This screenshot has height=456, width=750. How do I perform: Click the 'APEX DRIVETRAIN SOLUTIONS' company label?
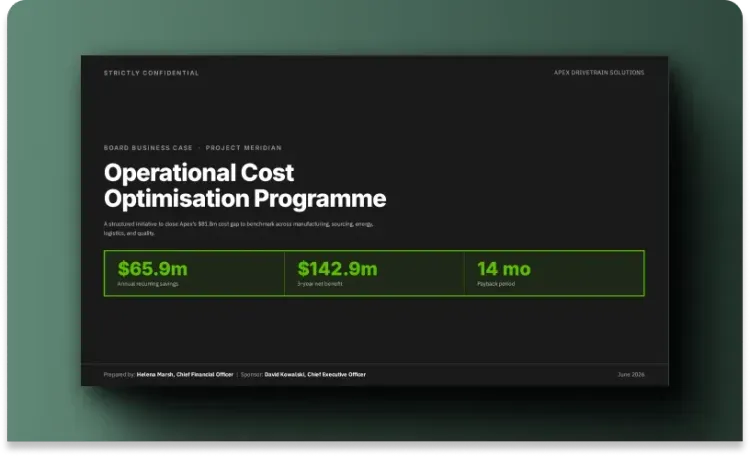point(599,73)
